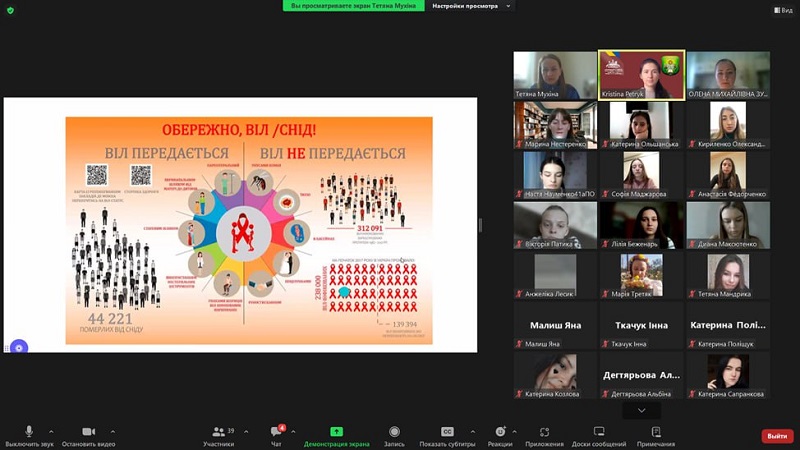Mute microphone with Выключить звук icon
The image size is (800, 450).
28,431
